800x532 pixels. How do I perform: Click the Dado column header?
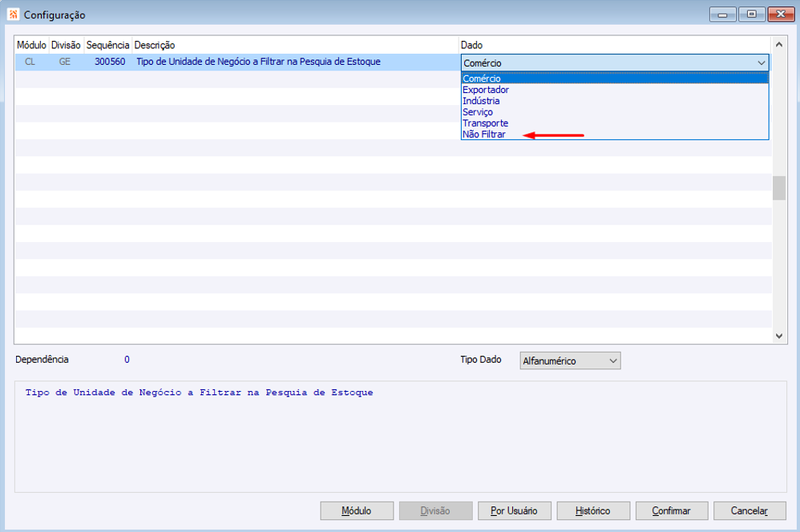(x=615, y=45)
